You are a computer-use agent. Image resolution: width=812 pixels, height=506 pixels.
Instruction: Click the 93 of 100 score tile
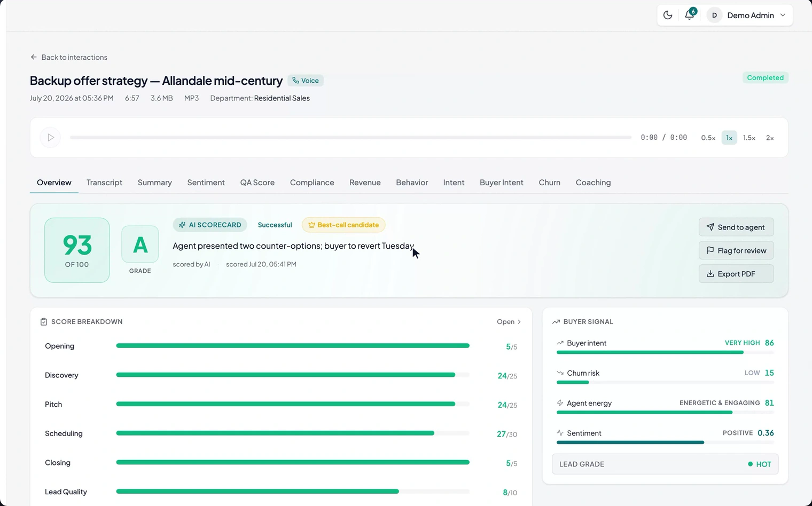pos(77,250)
